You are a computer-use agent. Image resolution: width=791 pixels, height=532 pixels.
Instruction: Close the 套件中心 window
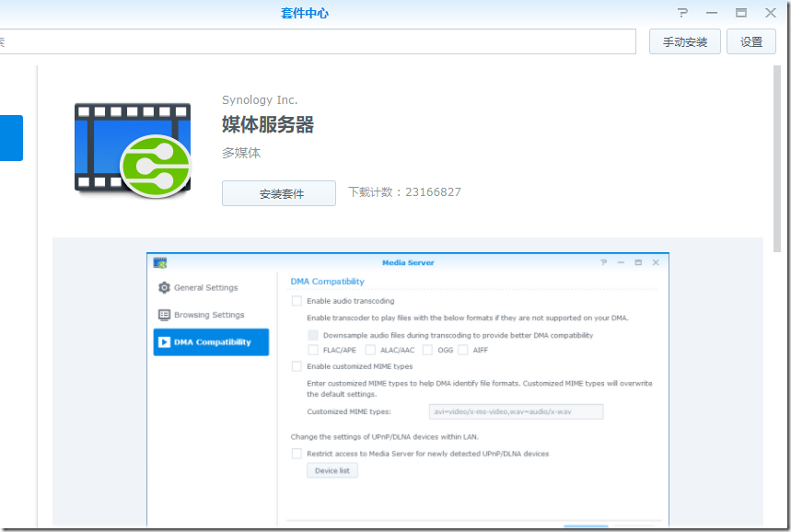771,13
